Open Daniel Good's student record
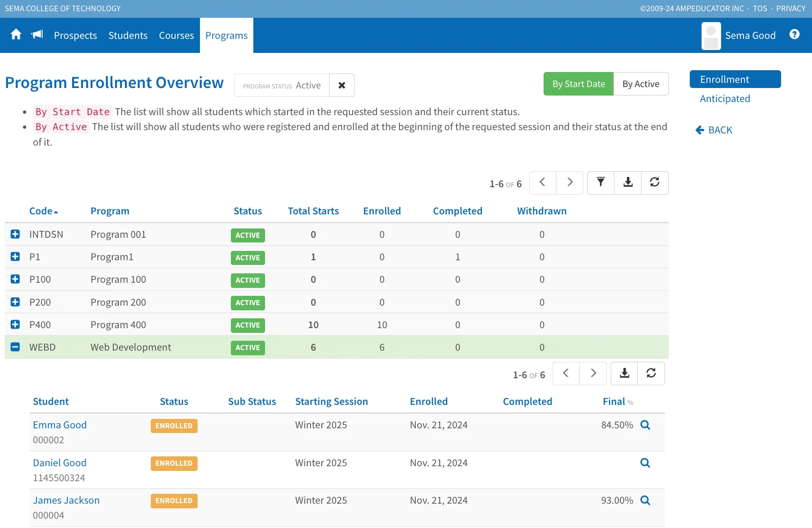The height and width of the screenshot is (528, 812). [x=60, y=463]
